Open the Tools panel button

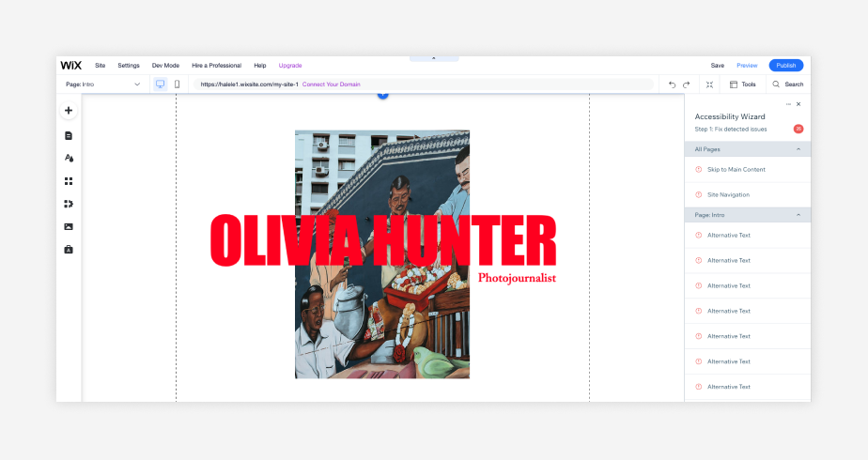(x=743, y=84)
